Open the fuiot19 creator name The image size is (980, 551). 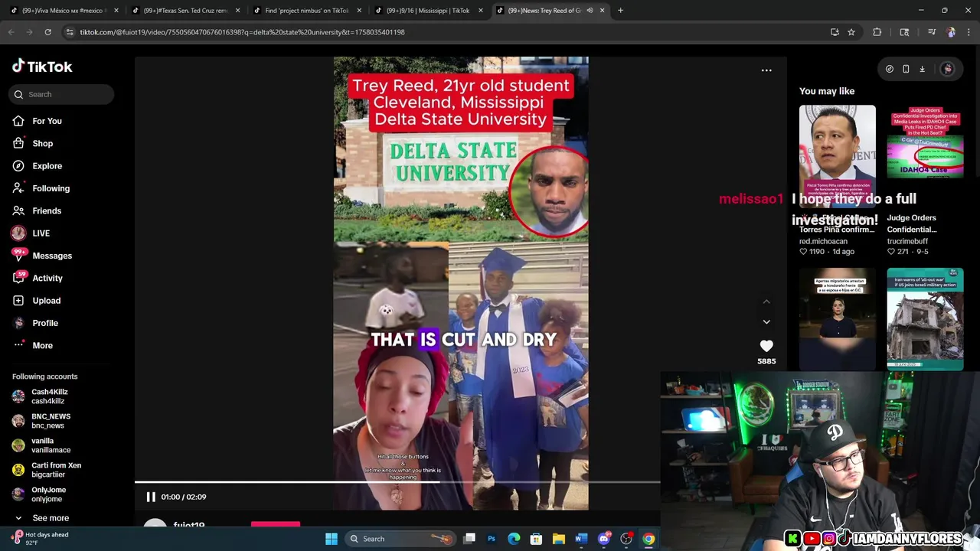(x=189, y=526)
